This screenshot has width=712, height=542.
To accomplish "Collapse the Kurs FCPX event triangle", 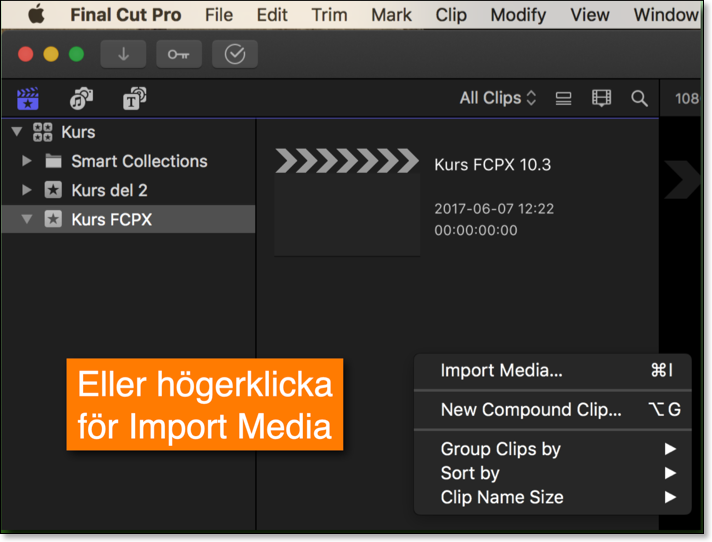I will [27, 219].
